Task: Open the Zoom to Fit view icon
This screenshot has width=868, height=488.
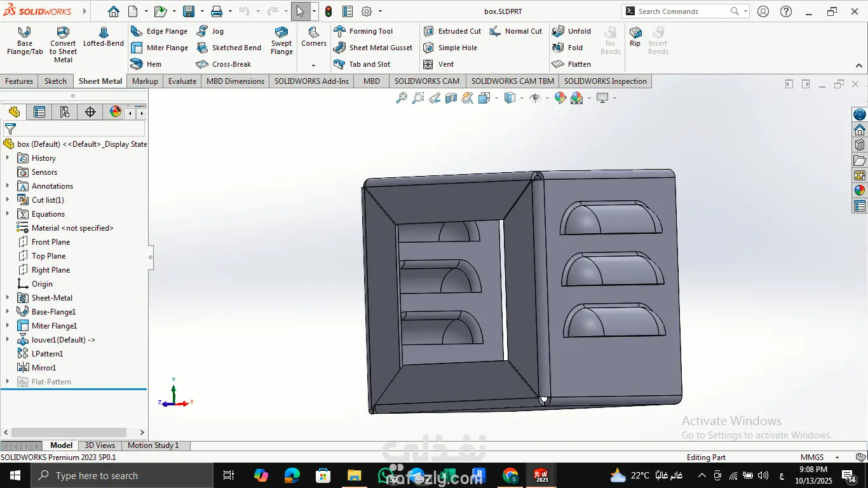Action: click(401, 98)
